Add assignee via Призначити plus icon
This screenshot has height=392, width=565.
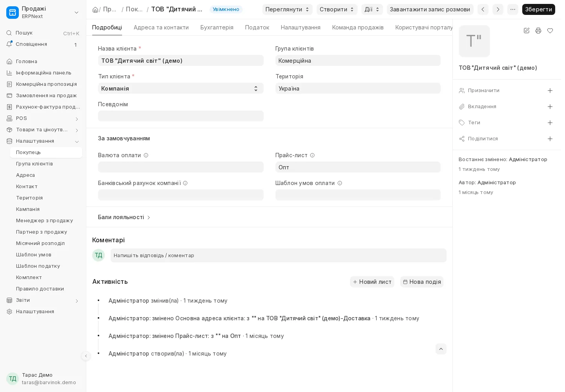point(550,91)
